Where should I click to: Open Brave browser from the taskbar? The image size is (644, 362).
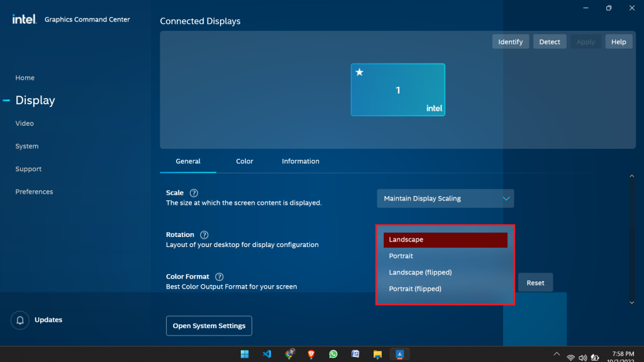tap(311, 354)
